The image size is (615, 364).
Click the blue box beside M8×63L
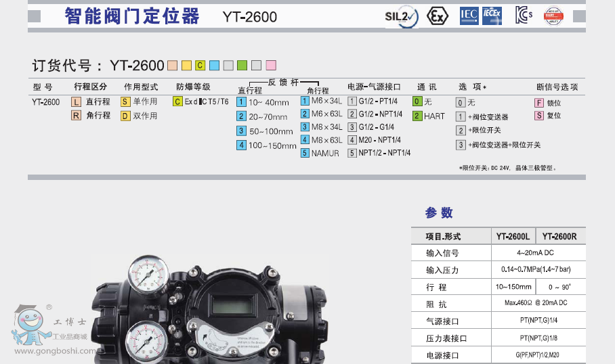coord(305,140)
